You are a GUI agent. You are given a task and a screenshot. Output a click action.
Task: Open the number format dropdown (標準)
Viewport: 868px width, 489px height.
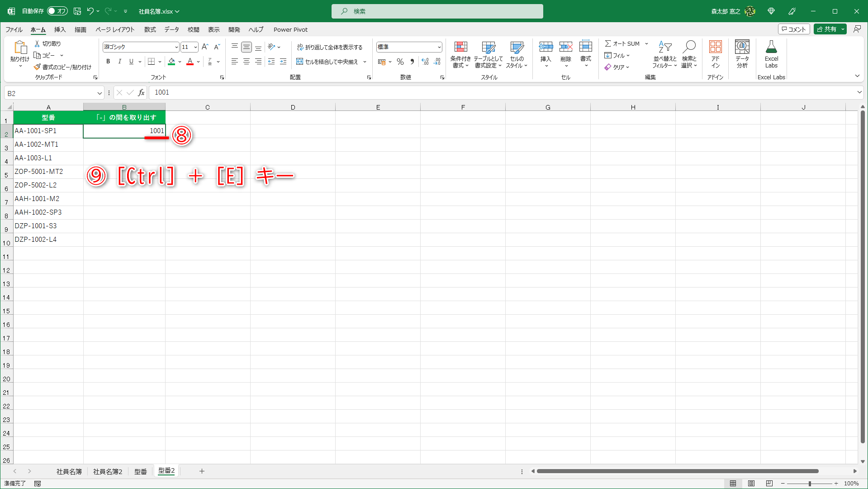coord(439,47)
